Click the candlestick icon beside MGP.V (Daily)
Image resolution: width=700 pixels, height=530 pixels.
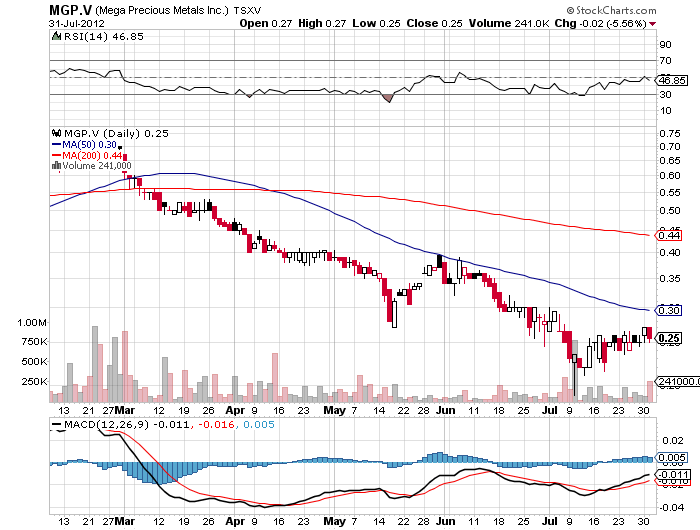[56, 133]
